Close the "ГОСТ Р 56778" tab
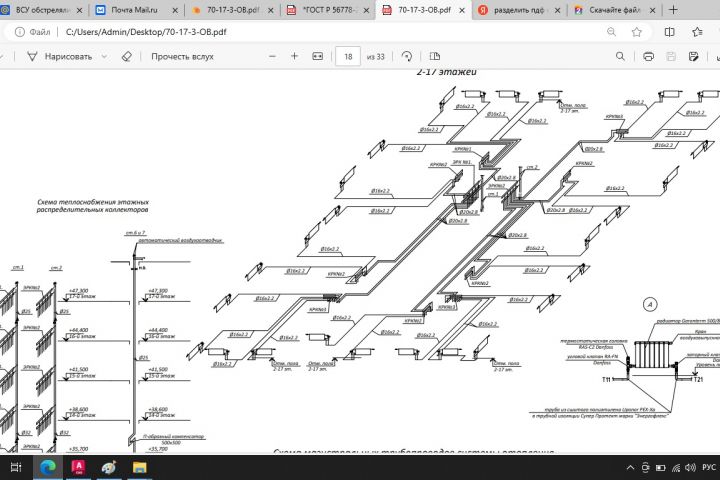Image resolution: width=720 pixels, height=480 pixels. (366, 10)
